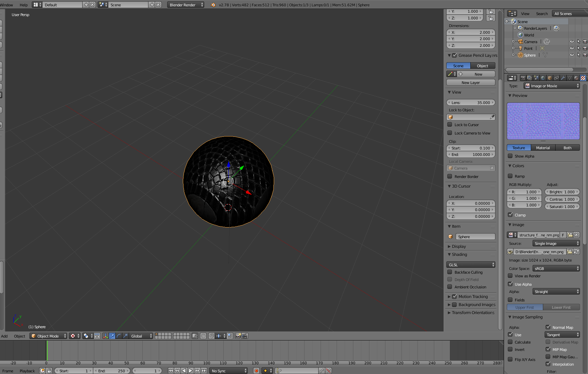Viewport: 588px width, 374px height.
Task: Switch preview to the Both tab
Action: 568,148
